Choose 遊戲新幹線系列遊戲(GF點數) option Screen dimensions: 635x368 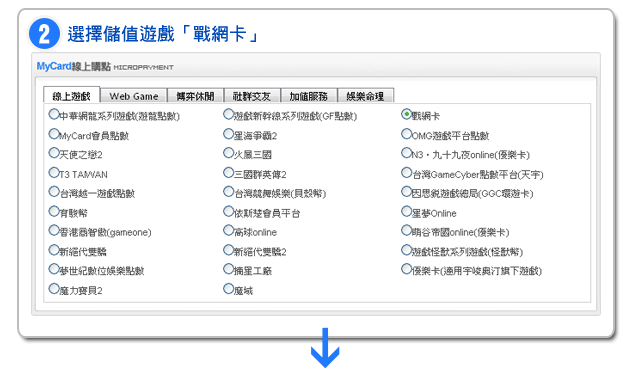tap(228, 114)
